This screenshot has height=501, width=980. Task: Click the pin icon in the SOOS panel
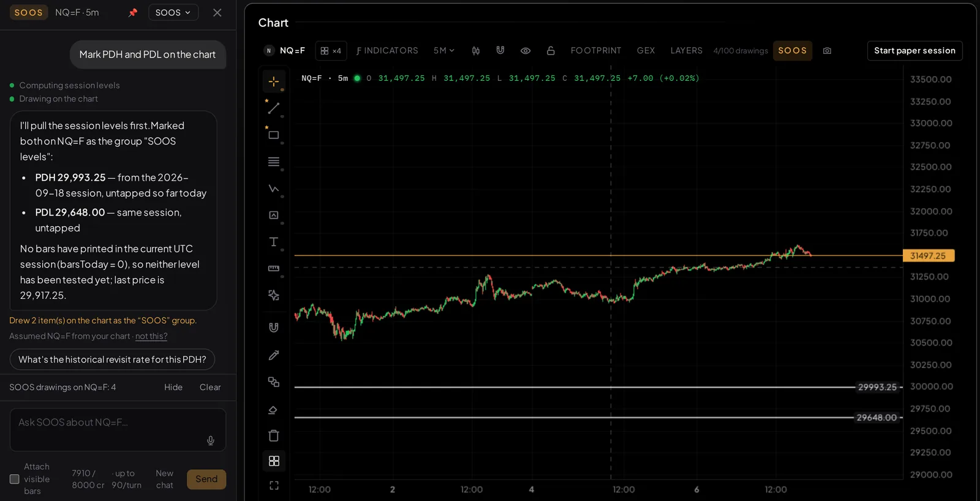132,12
